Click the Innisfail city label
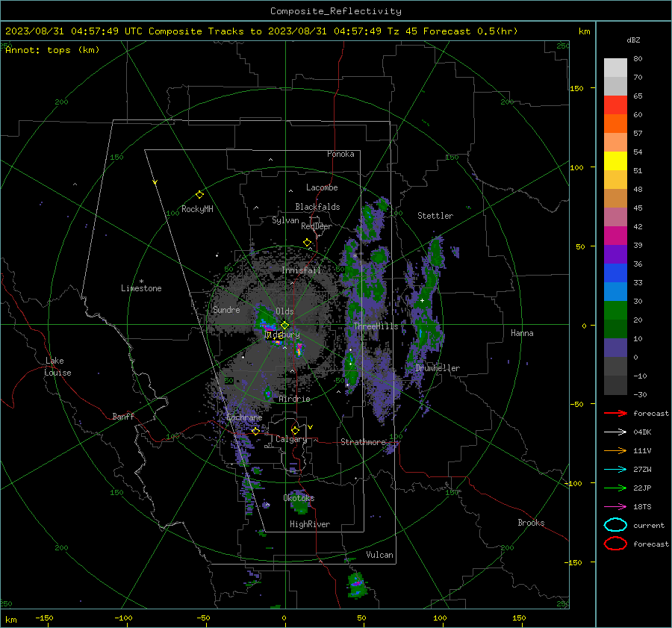Viewport: 672px width, 628px height. click(302, 270)
